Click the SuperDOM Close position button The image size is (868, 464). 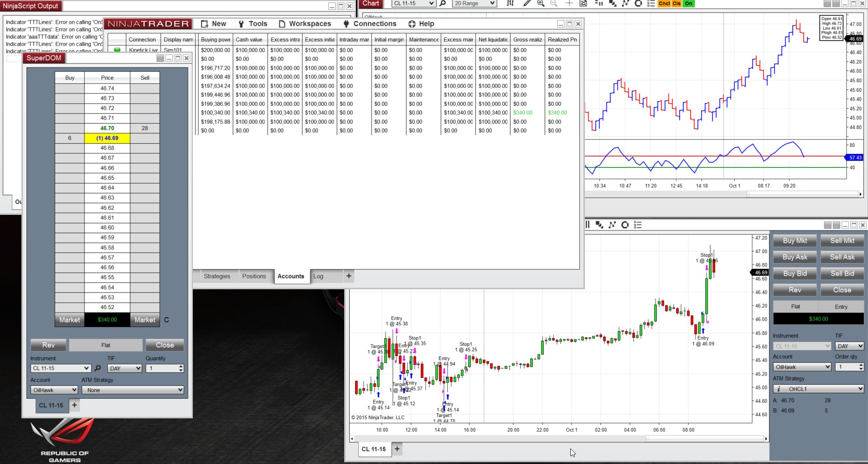165,345
